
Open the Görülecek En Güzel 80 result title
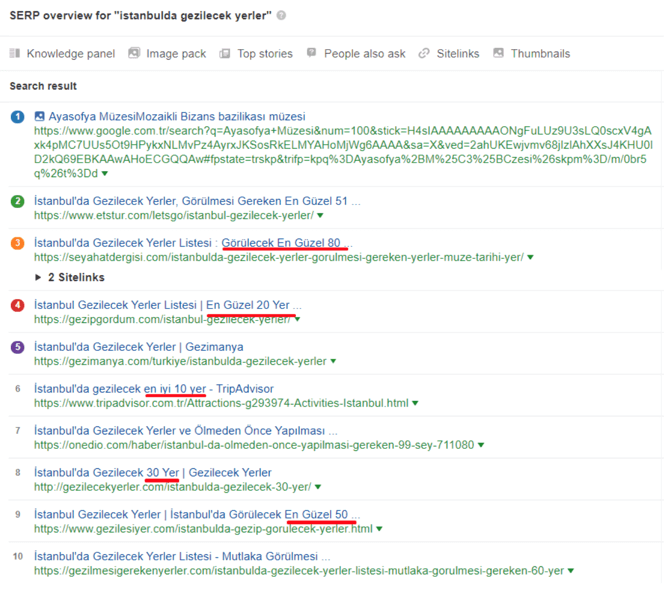[x=193, y=243]
